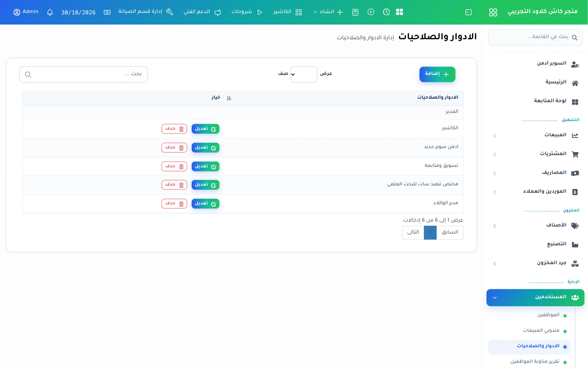Open the انشاء dropdown in top bar
Screen dimensions: 588x368
click(x=328, y=12)
